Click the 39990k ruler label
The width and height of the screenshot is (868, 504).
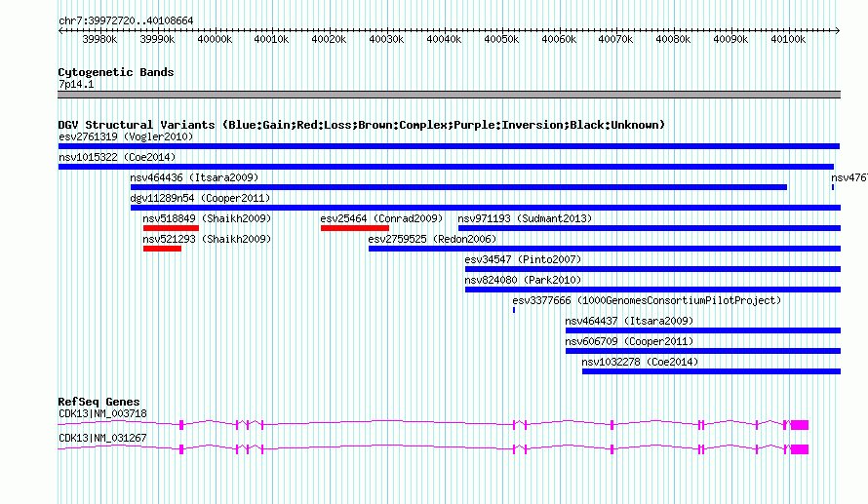click(157, 39)
